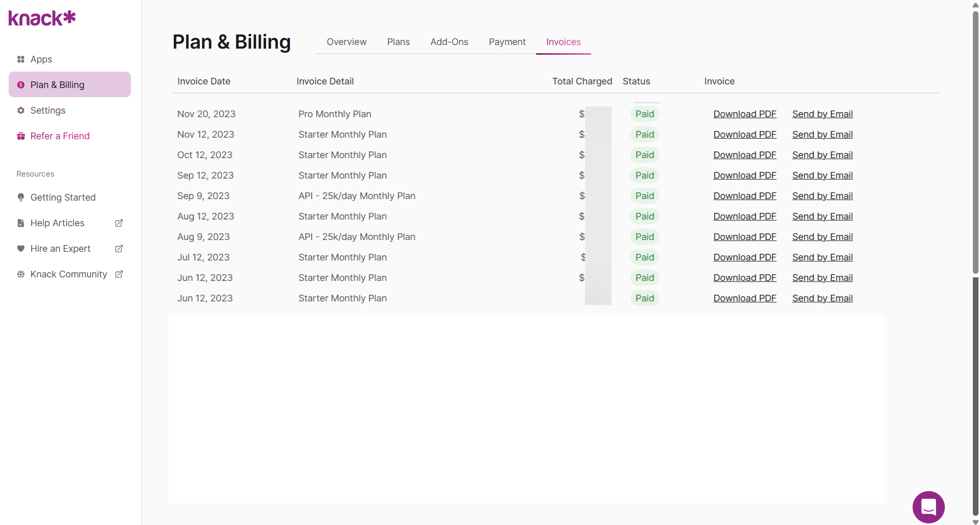
Task: Click the Refer a Friend gift icon
Action: pyautogui.click(x=21, y=136)
